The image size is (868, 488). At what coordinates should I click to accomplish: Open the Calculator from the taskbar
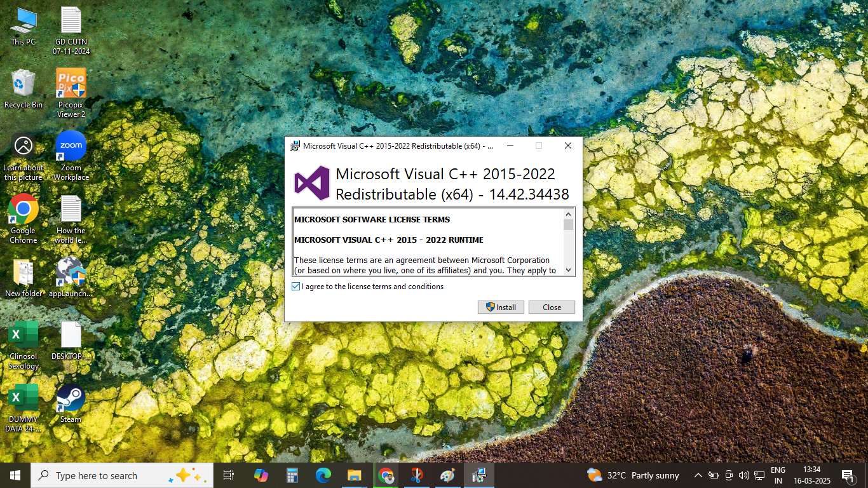(292, 475)
